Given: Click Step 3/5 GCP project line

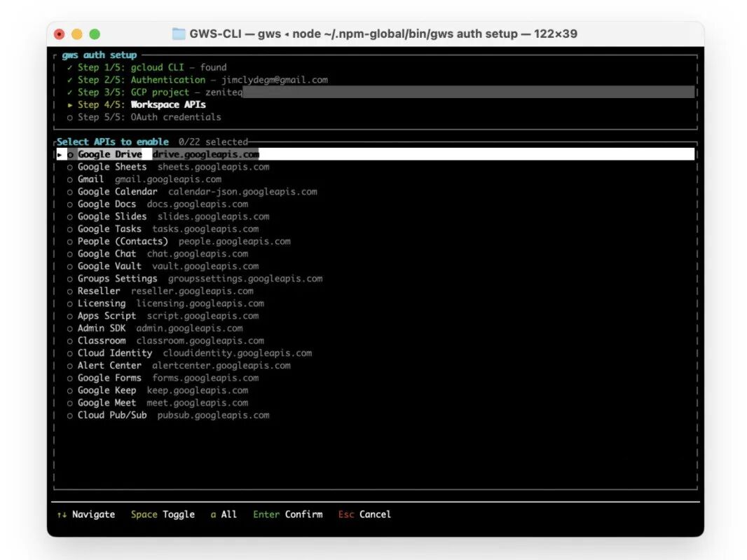Looking at the screenshot, I should [x=155, y=92].
